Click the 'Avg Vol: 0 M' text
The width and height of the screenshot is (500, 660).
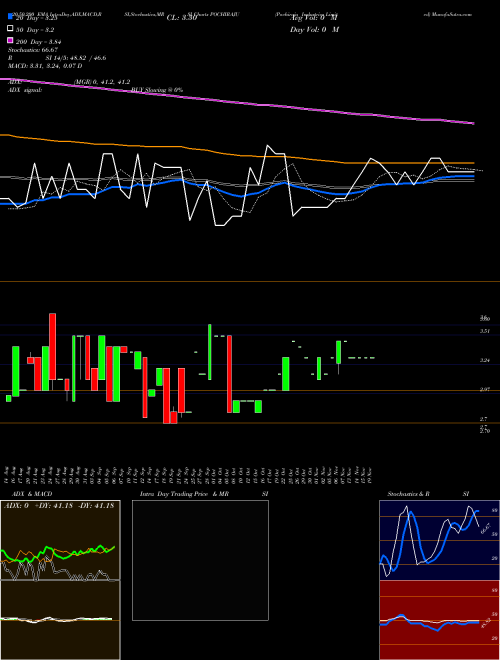click(x=314, y=18)
